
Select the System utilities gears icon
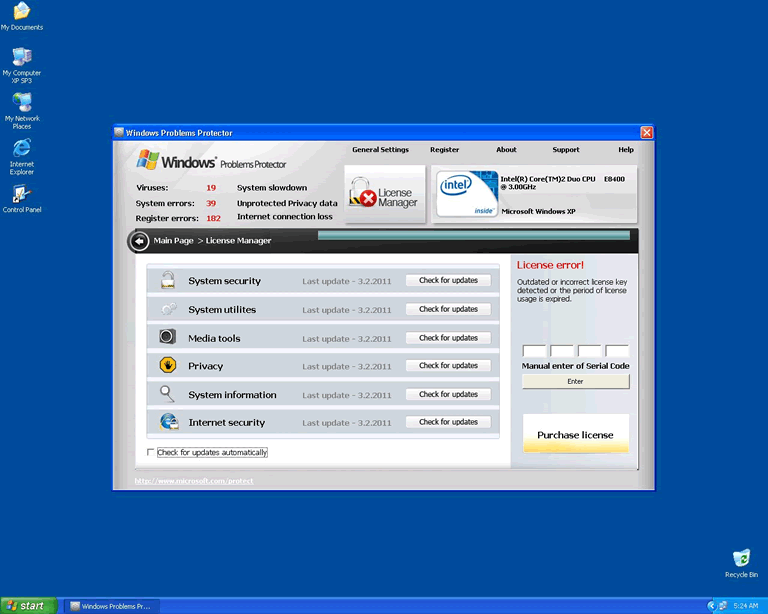(168, 309)
